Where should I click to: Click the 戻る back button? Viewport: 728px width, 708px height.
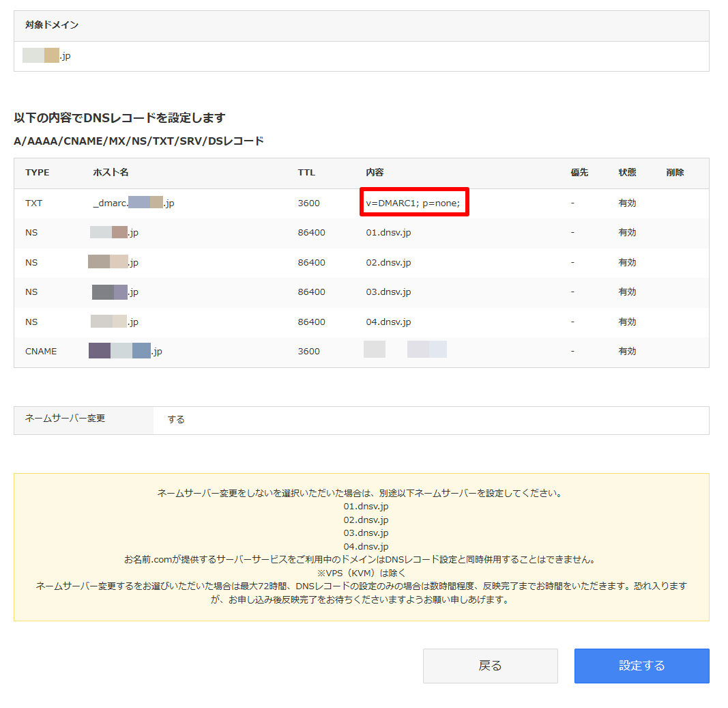(x=490, y=666)
